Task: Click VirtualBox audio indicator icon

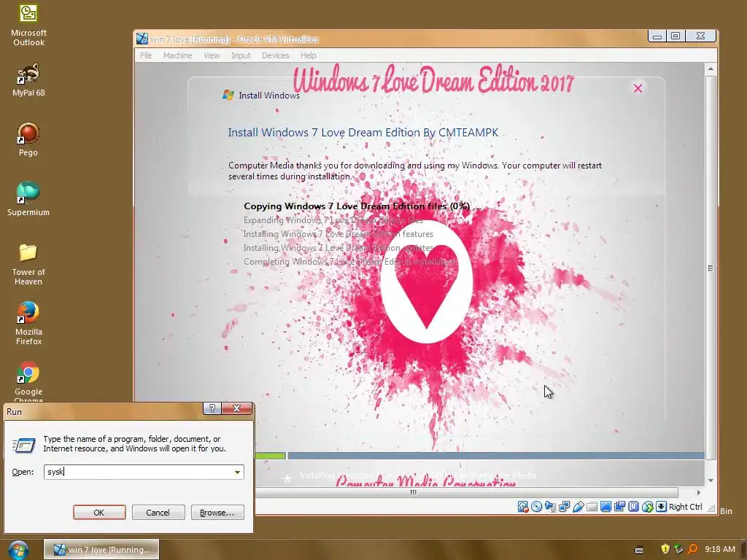Action: pos(550,507)
